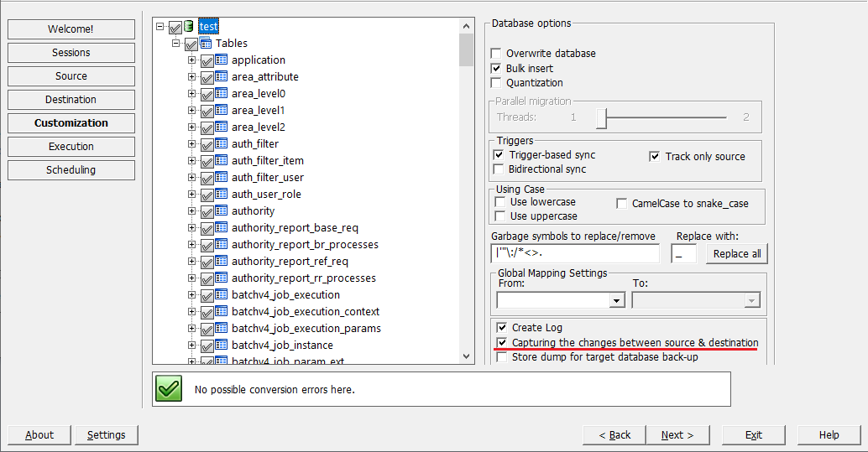Collapse the Tables tree node
Image resolution: width=868 pixels, height=452 pixels.
click(x=176, y=43)
